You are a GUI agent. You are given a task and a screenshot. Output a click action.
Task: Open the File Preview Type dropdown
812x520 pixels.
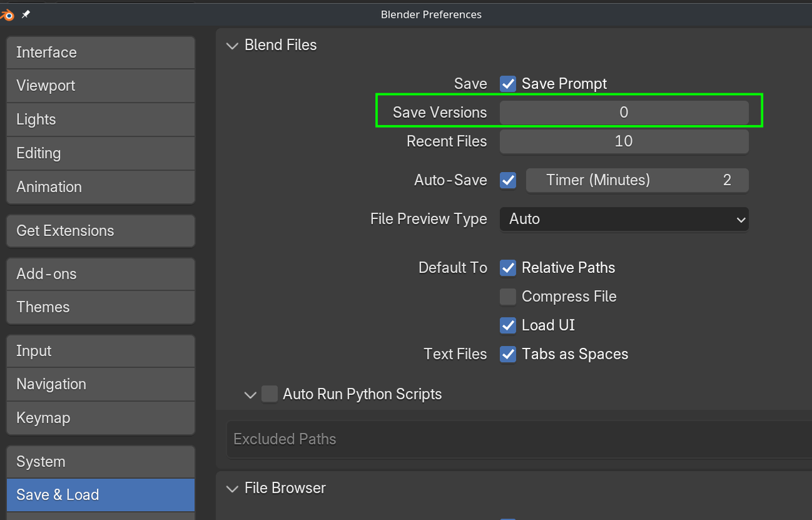click(x=624, y=219)
